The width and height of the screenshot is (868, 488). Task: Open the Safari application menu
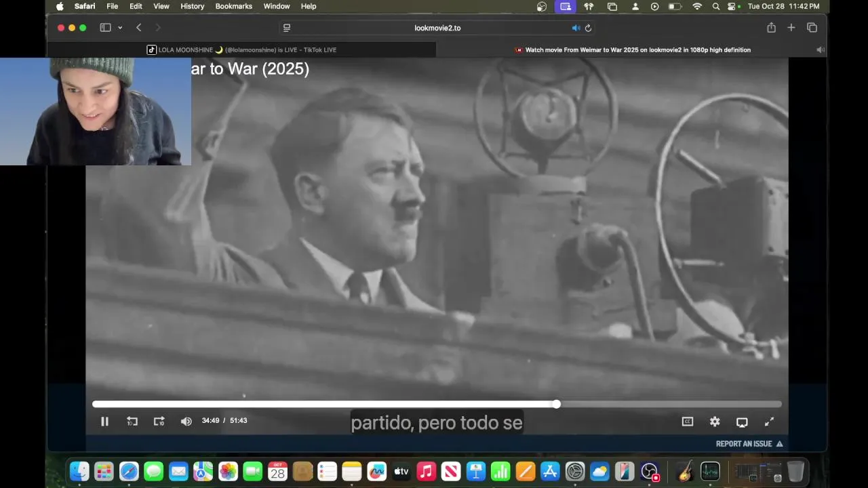[85, 6]
